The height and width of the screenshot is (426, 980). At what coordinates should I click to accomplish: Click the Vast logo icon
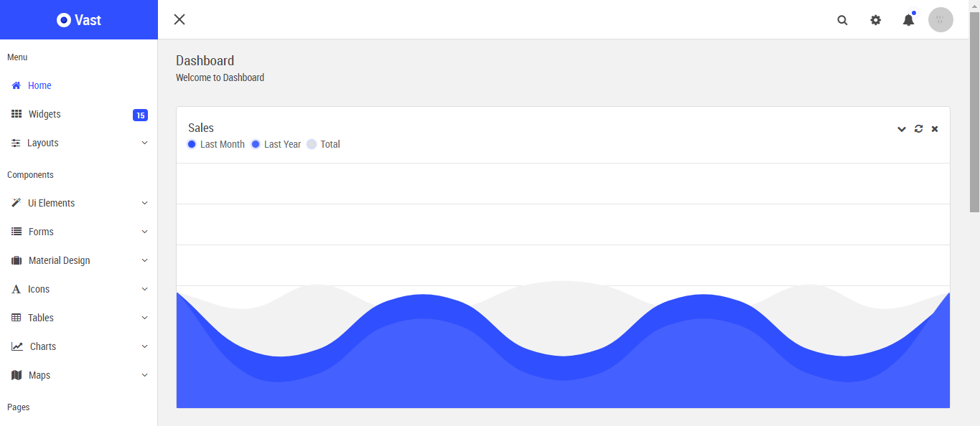click(x=64, y=20)
